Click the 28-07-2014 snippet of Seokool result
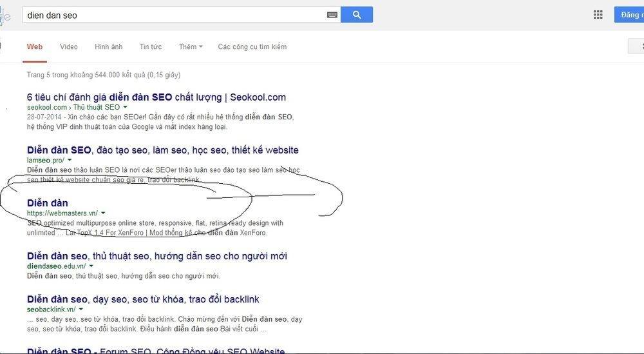This screenshot has height=354, width=644. [x=160, y=122]
